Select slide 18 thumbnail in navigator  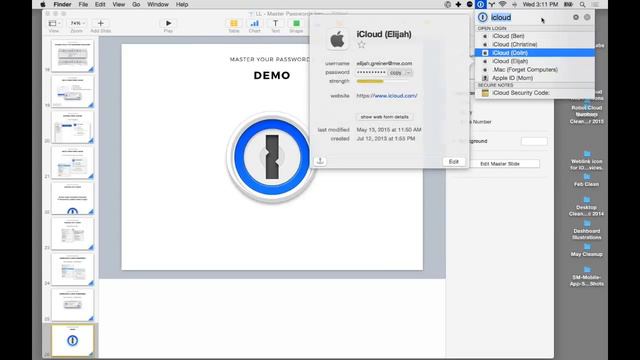(72, 56)
